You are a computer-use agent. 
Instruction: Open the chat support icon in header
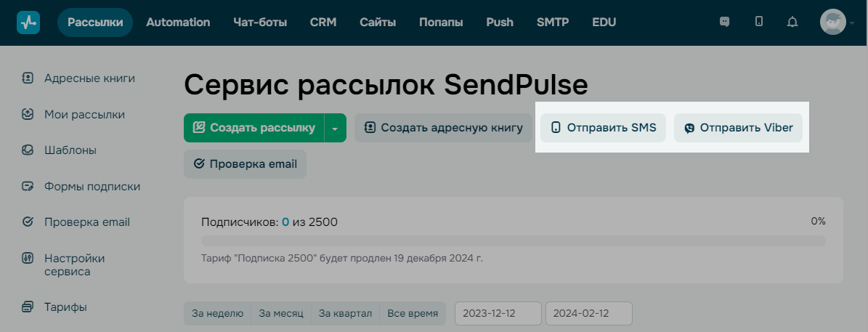click(724, 22)
